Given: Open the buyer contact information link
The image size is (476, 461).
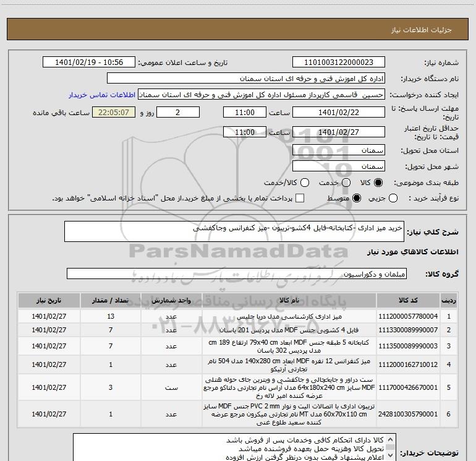Looking at the screenshot, I should pyautogui.click(x=102, y=95).
